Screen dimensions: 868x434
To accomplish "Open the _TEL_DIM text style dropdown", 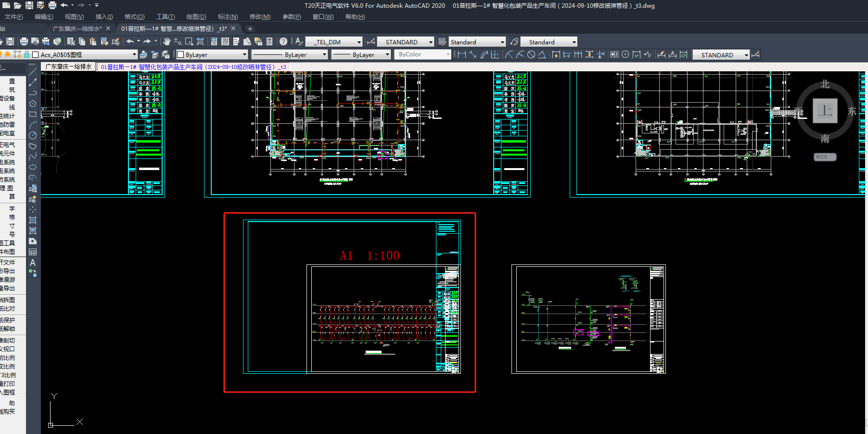I will click(358, 42).
